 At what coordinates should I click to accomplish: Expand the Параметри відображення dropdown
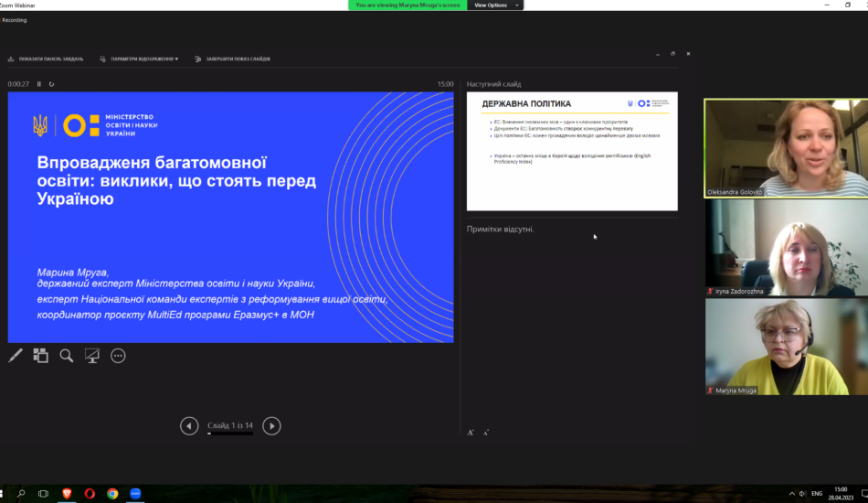click(x=140, y=59)
